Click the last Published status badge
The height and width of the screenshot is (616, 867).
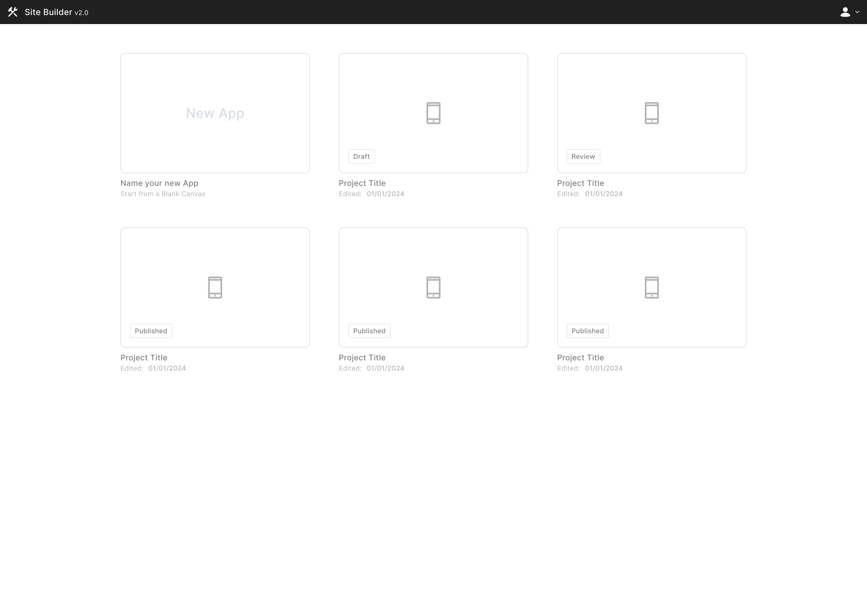587,331
